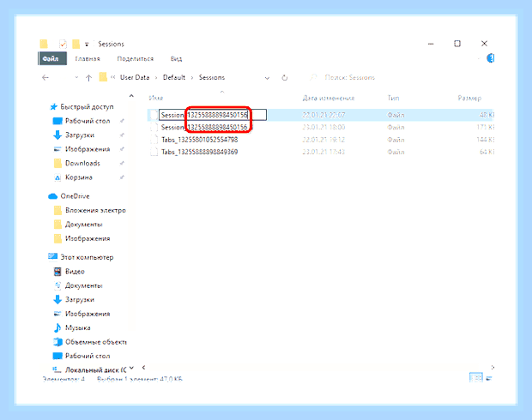The height and width of the screenshot is (420, 532).
Task: Click the date 23.01.21 17:43 cell
Action: coord(323,152)
